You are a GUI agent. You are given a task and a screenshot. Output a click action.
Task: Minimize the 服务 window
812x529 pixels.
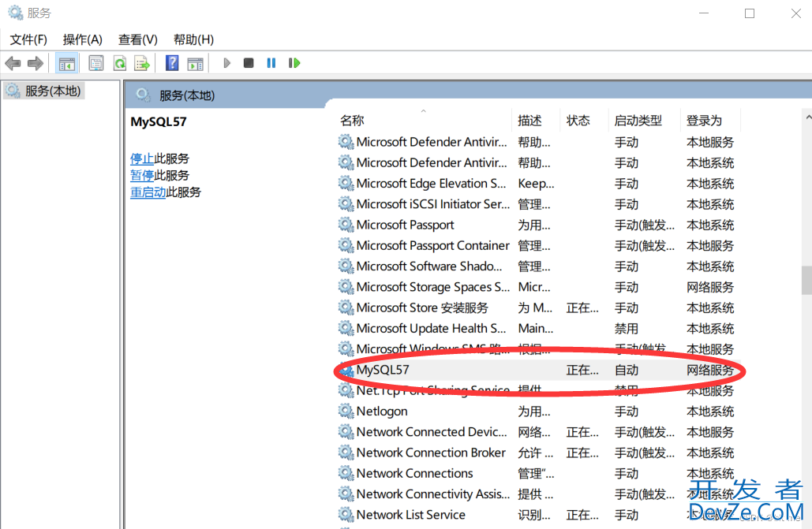[x=704, y=13]
